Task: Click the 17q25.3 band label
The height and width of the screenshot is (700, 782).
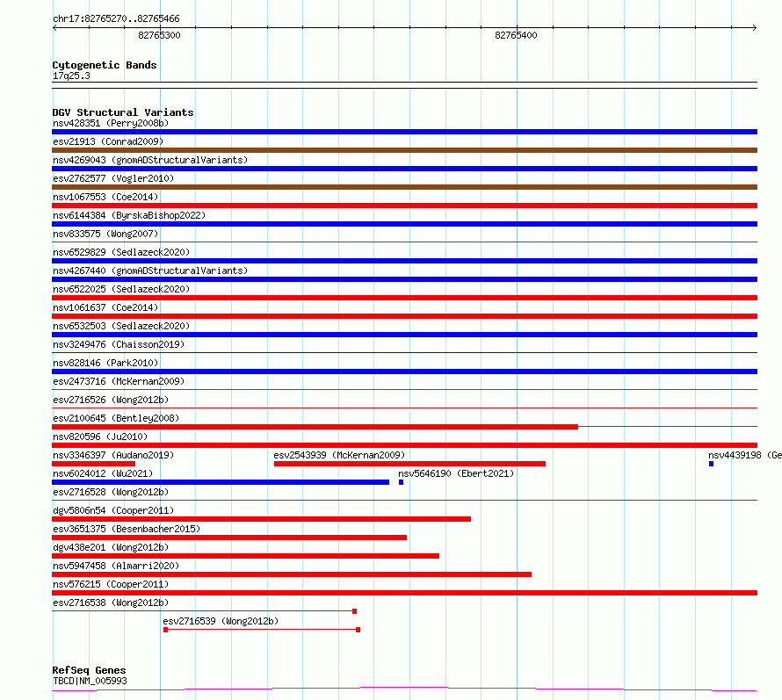Action: 71,76
